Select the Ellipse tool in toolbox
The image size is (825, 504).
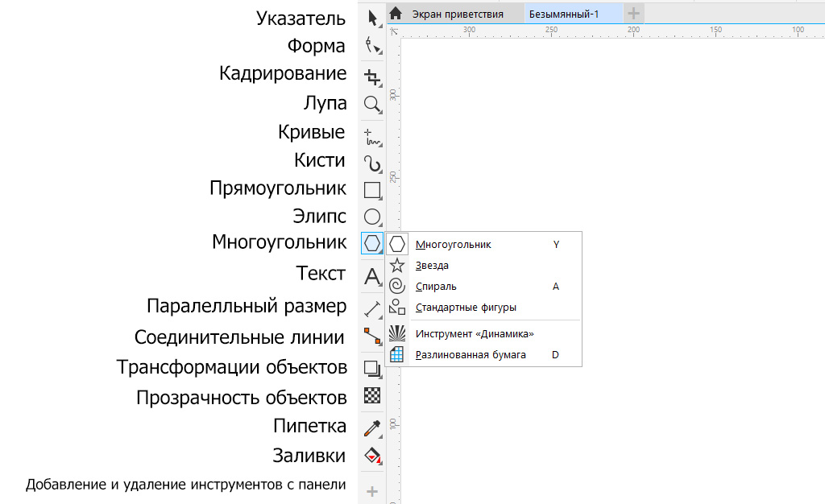tap(371, 217)
